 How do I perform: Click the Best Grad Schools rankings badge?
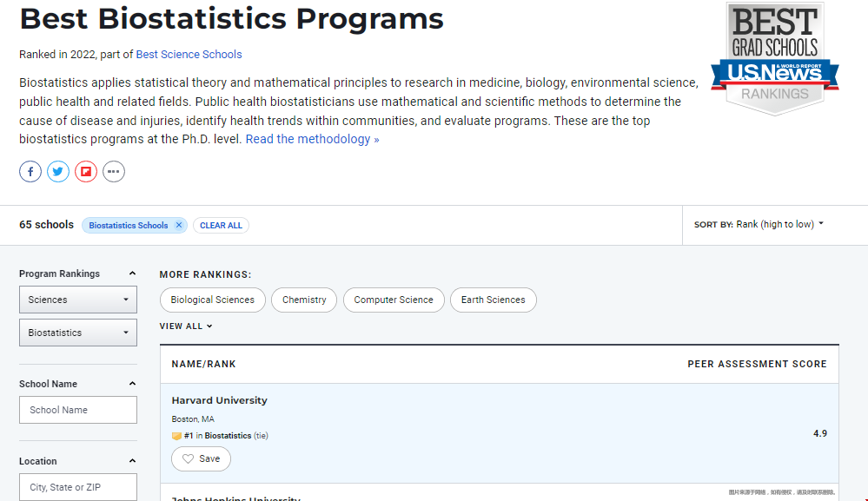[774, 58]
